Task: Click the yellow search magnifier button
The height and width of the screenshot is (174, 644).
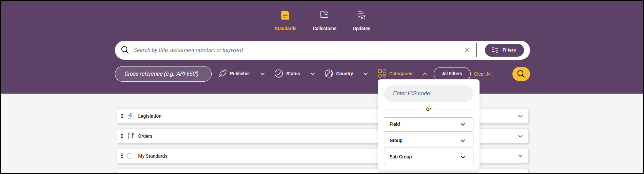Action: point(521,74)
